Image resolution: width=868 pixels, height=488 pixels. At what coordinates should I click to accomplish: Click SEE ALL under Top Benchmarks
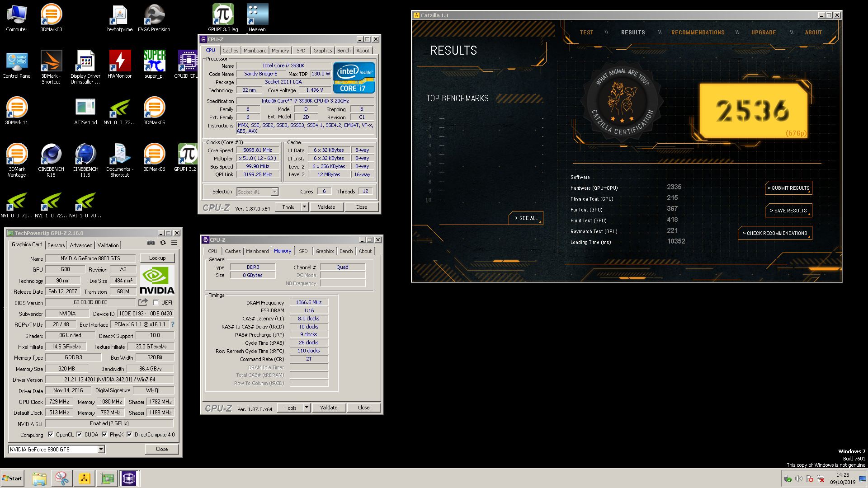click(x=526, y=218)
